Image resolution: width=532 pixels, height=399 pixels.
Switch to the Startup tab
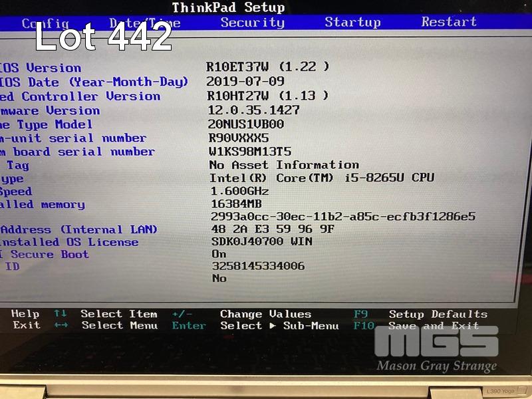point(352,22)
